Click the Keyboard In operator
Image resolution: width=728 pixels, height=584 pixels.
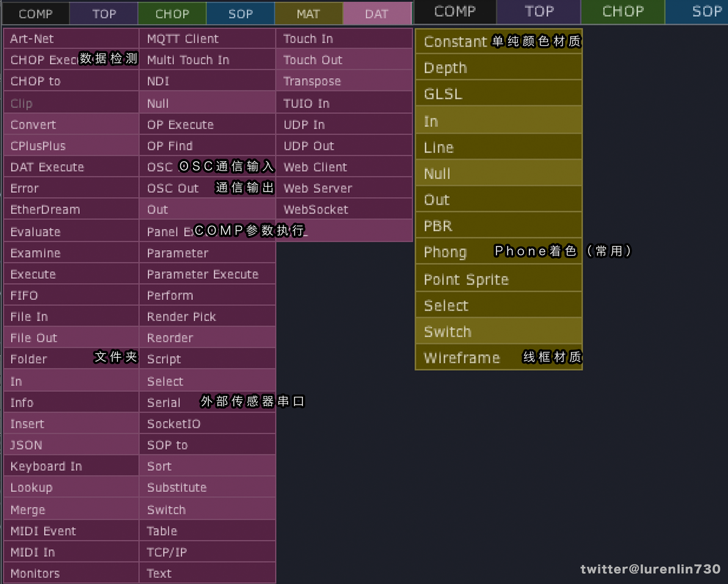(x=46, y=467)
